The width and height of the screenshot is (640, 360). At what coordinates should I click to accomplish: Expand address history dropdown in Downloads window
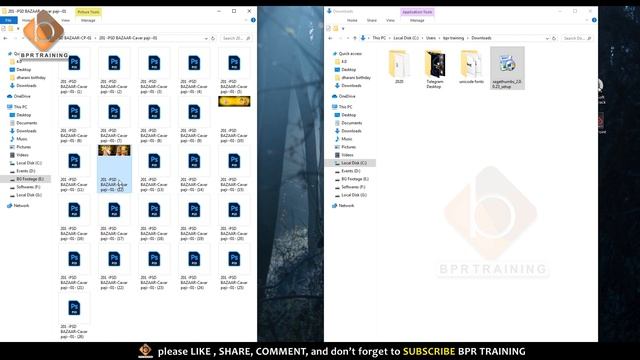pyautogui.click(x=547, y=38)
